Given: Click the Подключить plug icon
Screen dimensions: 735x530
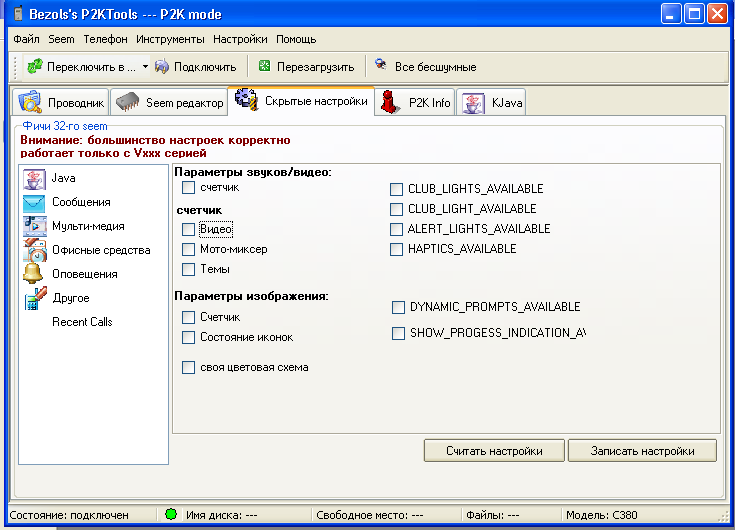Looking at the screenshot, I should (x=162, y=67).
